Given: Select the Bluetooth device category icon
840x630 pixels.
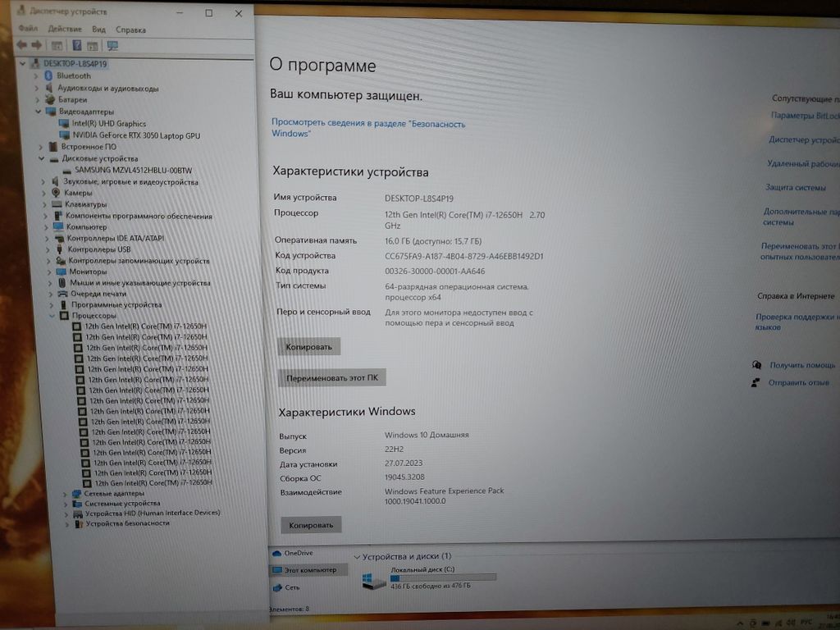Looking at the screenshot, I should click(x=48, y=75).
